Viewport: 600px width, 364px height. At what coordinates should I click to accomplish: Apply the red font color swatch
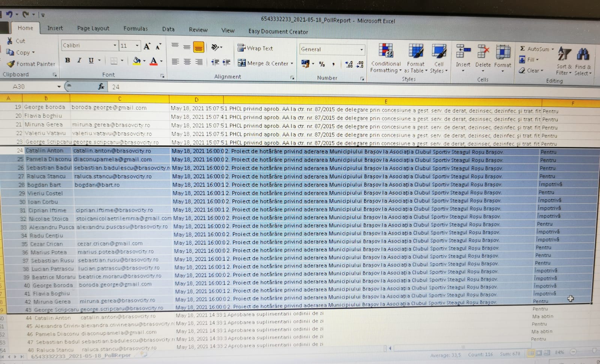coord(154,61)
